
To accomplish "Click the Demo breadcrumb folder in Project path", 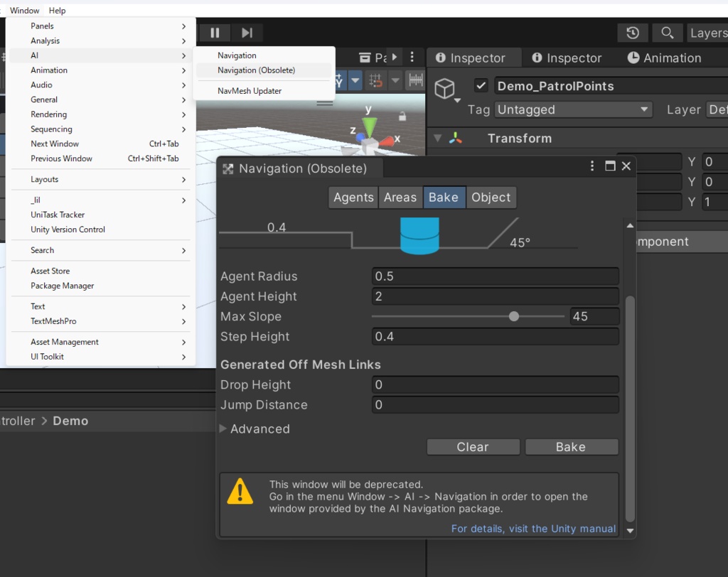I will click(x=70, y=421).
